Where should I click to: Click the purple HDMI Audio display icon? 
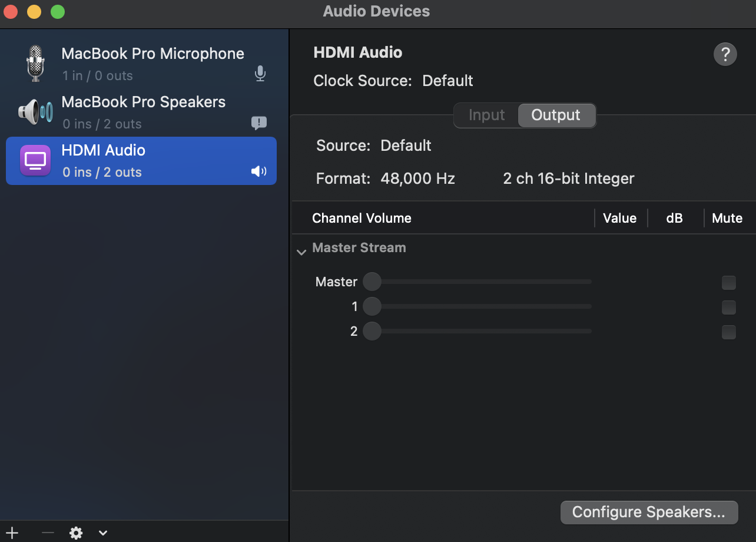coord(35,160)
